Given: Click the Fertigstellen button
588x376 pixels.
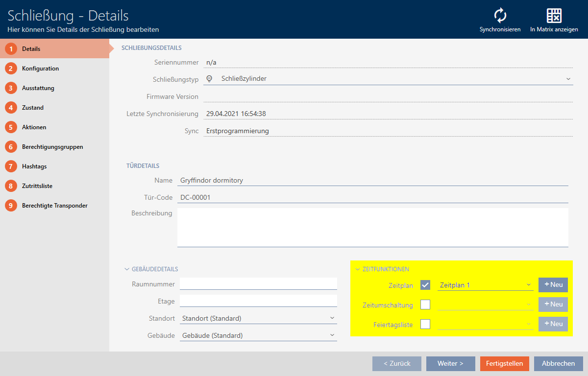Looking at the screenshot, I should [x=504, y=364].
